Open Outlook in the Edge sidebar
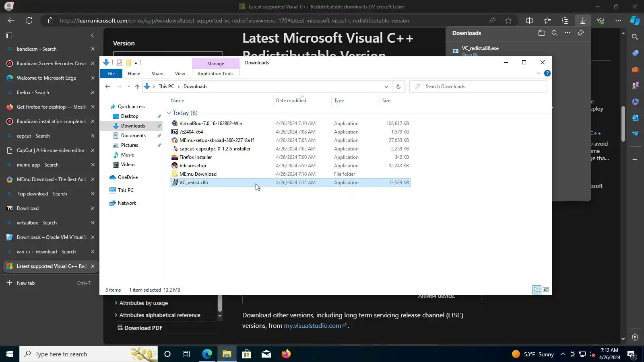644x362 pixels. point(635,117)
